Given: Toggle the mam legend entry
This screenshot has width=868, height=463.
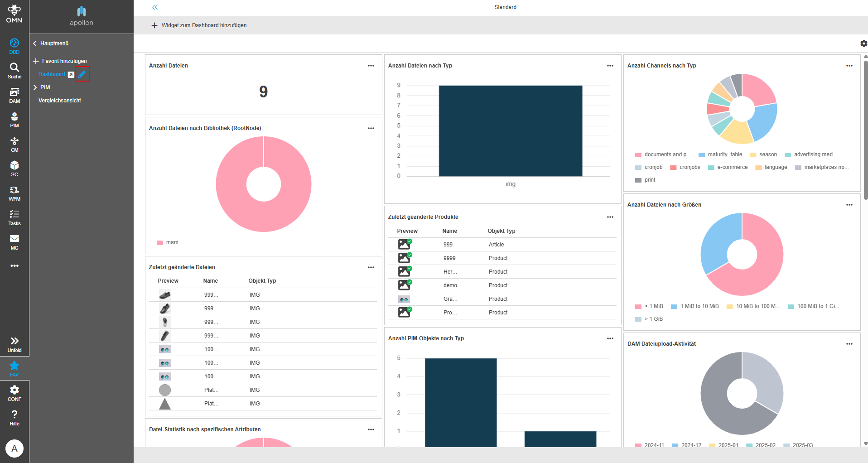Looking at the screenshot, I should point(168,242).
